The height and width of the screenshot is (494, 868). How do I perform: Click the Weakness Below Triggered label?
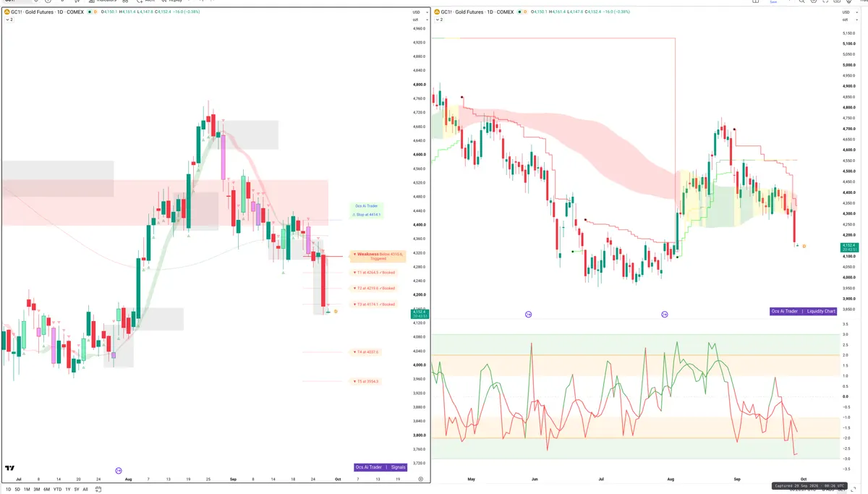pyautogui.click(x=378, y=255)
